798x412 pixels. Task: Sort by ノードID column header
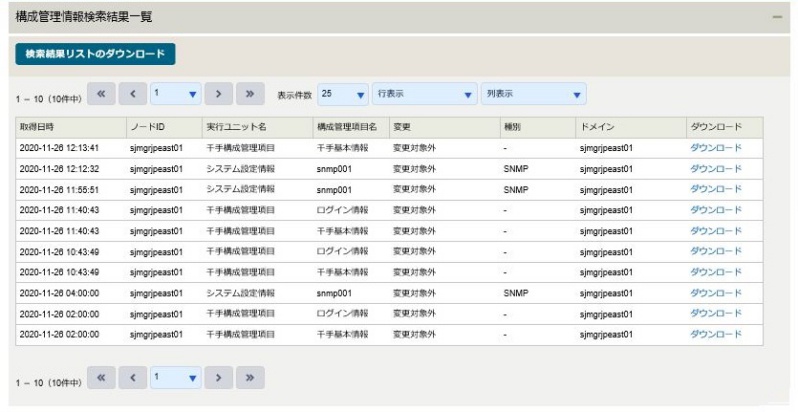click(x=164, y=127)
